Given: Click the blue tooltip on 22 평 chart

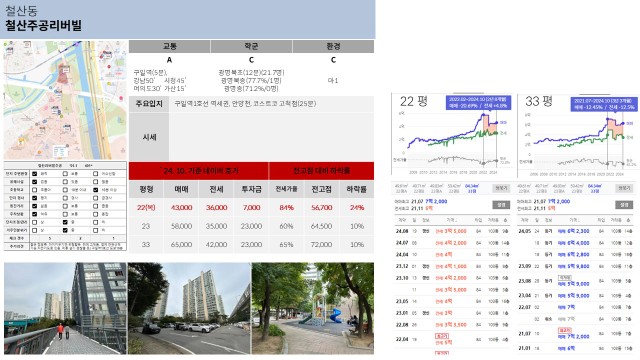Looking at the screenshot, I should tap(478, 102).
